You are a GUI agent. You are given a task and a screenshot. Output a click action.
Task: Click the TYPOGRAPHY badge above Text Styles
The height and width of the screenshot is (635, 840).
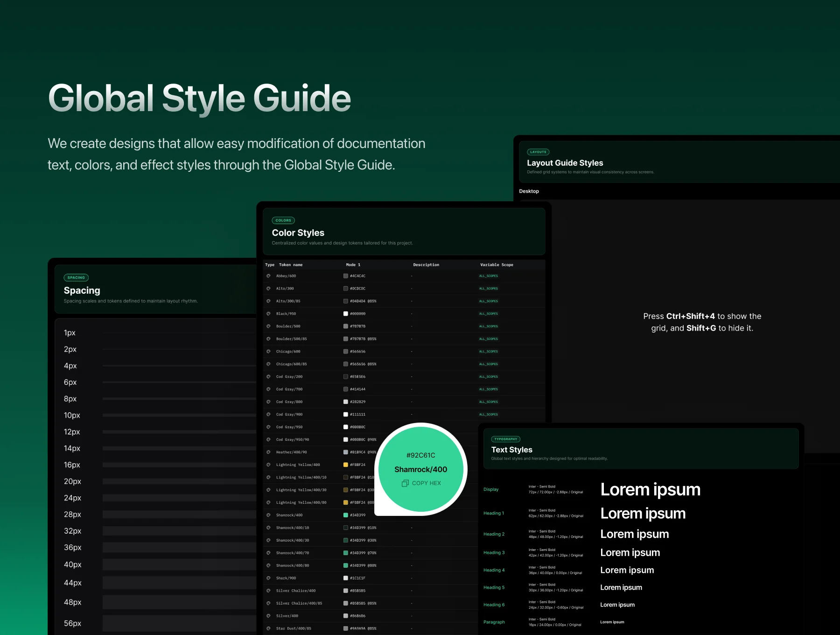[x=506, y=439]
